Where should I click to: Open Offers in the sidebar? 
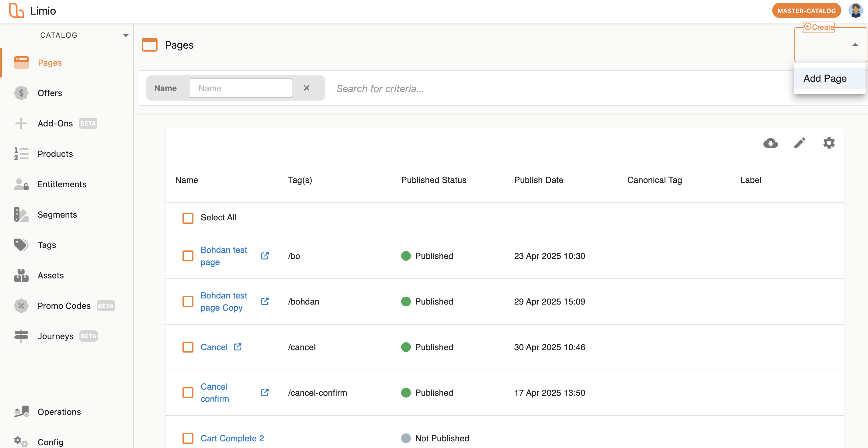(x=50, y=93)
